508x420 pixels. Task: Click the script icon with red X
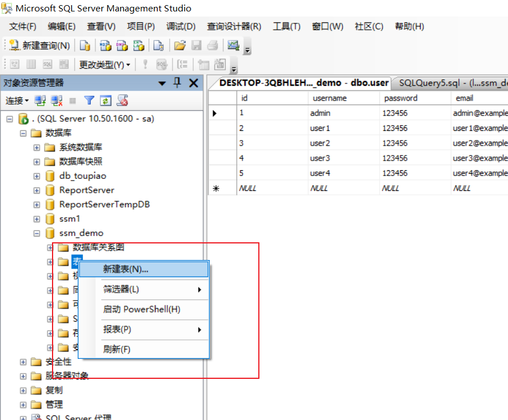click(122, 101)
